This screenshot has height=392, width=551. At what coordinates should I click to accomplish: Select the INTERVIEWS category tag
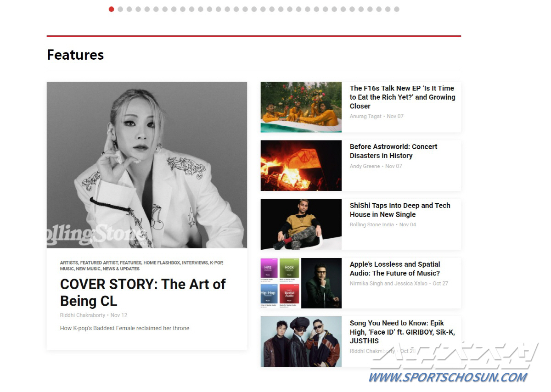[195, 263]
